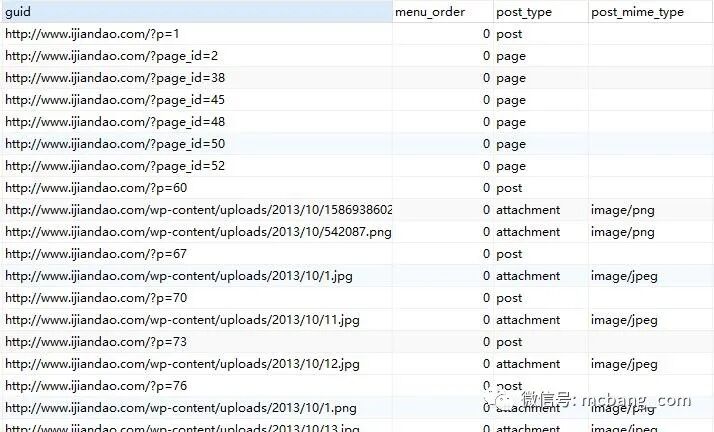Select the guid cell ending in 542087.png

[x=197, y=232]
